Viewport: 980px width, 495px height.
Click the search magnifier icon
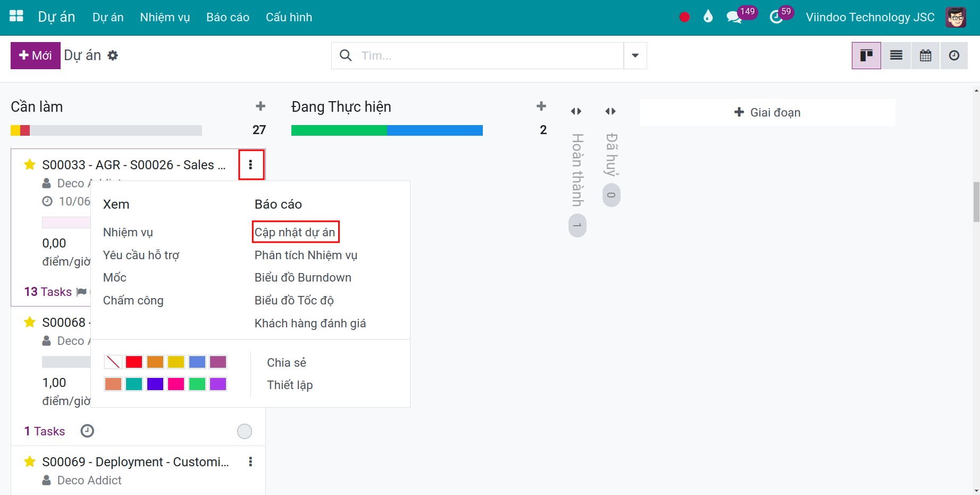point(346,55)
